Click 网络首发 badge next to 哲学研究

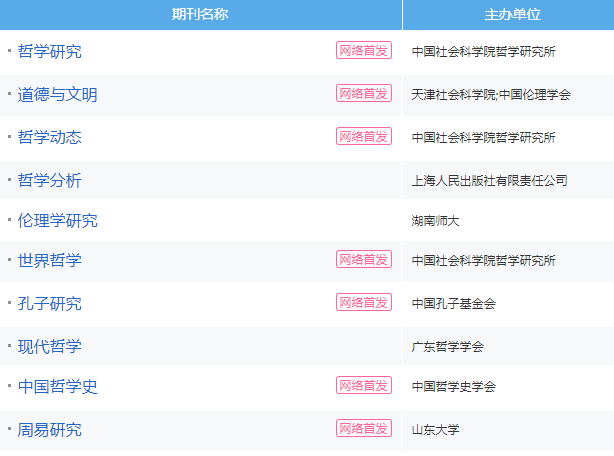pyautogui.click(x=364, y=50)
